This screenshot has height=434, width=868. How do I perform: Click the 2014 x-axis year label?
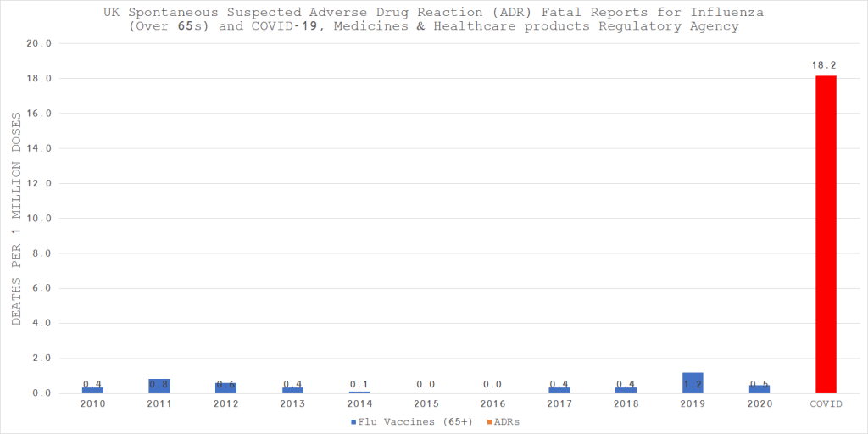(359, 404)
